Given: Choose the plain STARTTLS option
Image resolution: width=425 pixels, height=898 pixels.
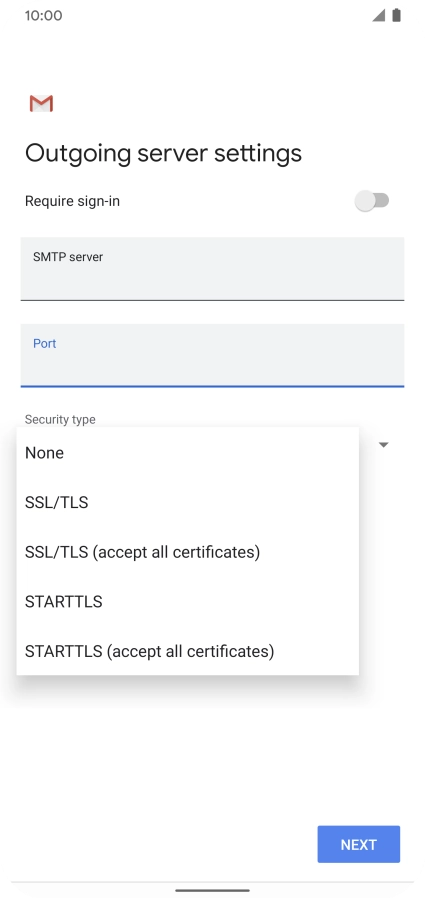Looking at the screenshot, I should 188,602.
